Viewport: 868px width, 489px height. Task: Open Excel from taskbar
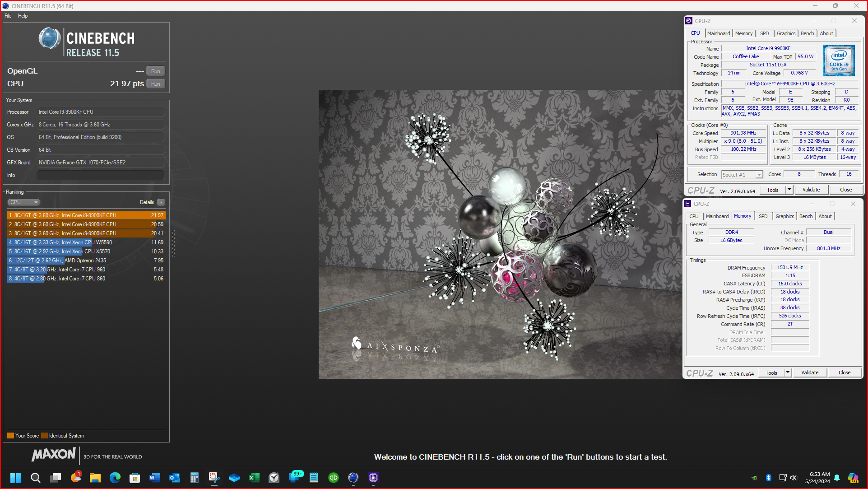point(254,478)
